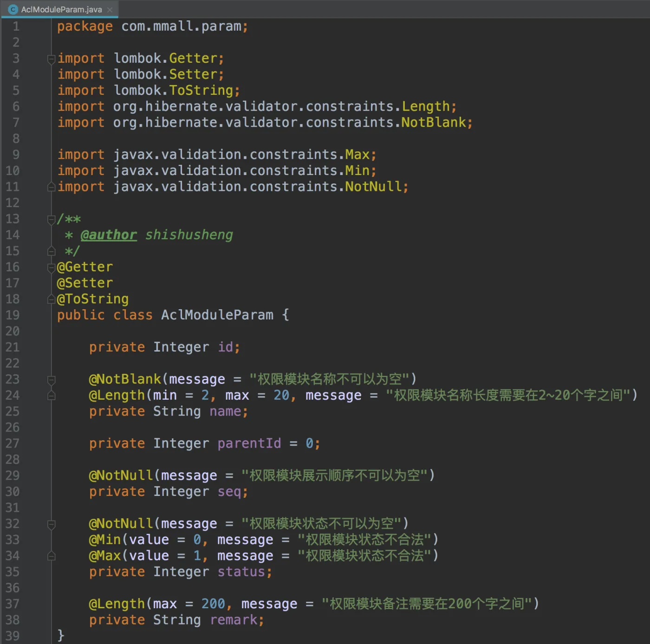
Task: Click the id field declaration
Action: coord(165,347)
